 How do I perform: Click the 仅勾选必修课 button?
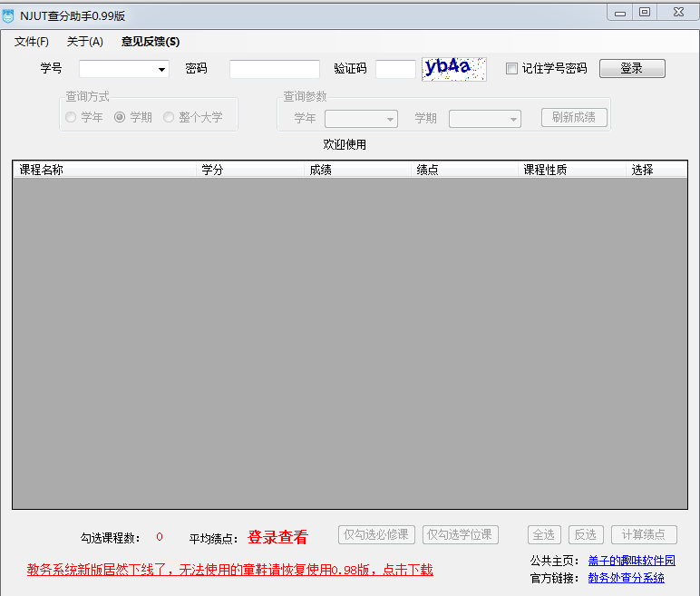[376, 535]
